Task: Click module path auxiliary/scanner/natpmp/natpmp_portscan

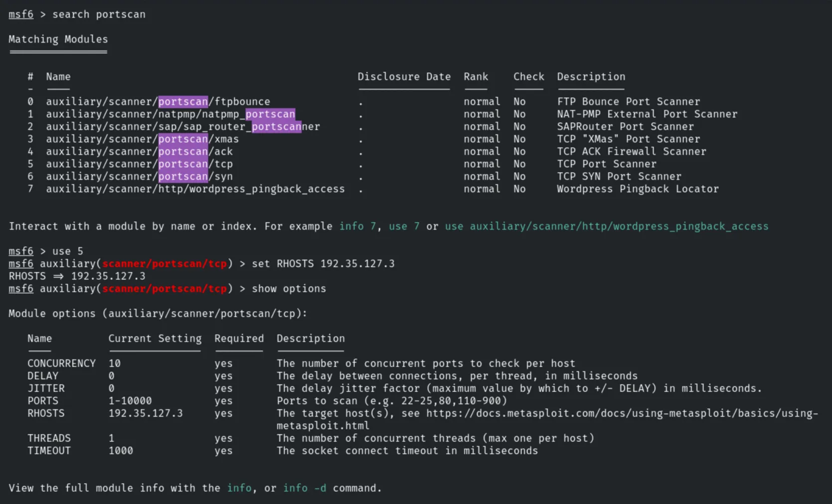Action: click(x=170, y=114)
